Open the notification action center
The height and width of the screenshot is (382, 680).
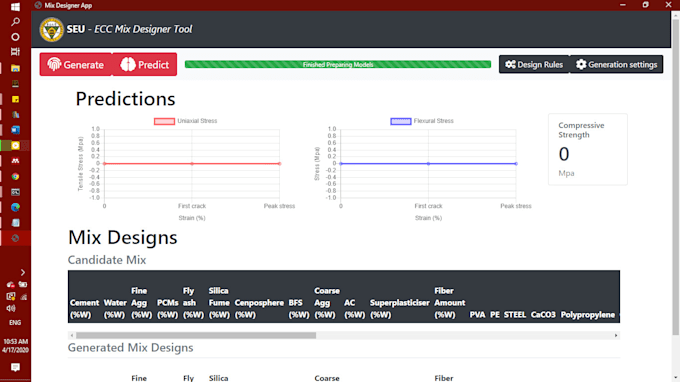[15, 368]
